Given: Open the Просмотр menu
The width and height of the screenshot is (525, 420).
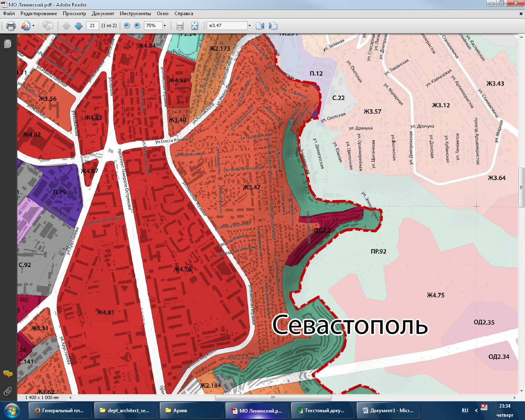Looking at the screenshot, I should tap(74, 14).
